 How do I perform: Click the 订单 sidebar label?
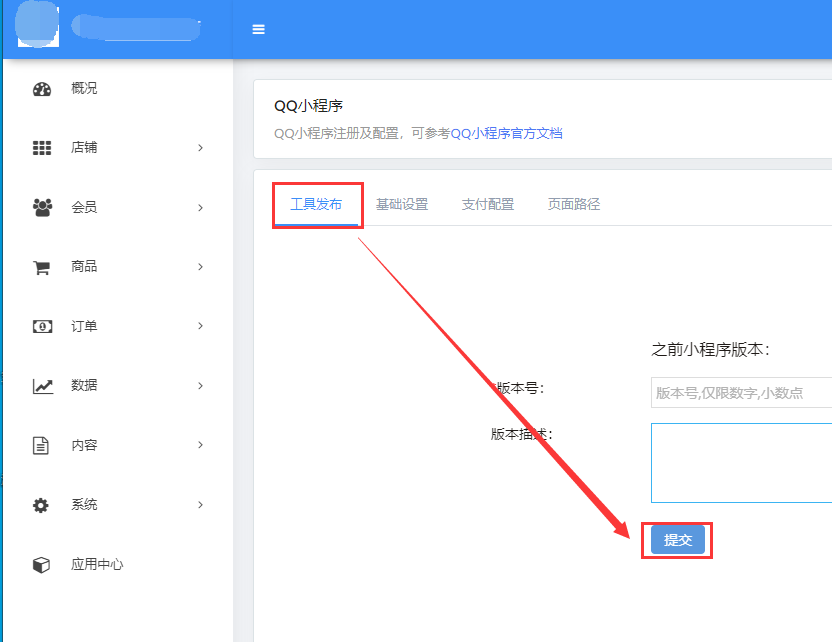coord(84,326)
